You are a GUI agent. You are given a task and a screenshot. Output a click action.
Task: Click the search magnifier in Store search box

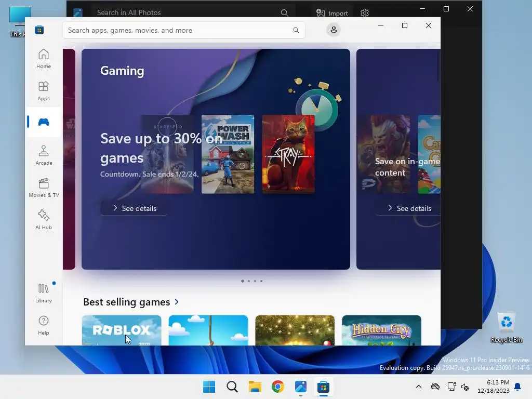pyautogui.click(x=296, y=30)
